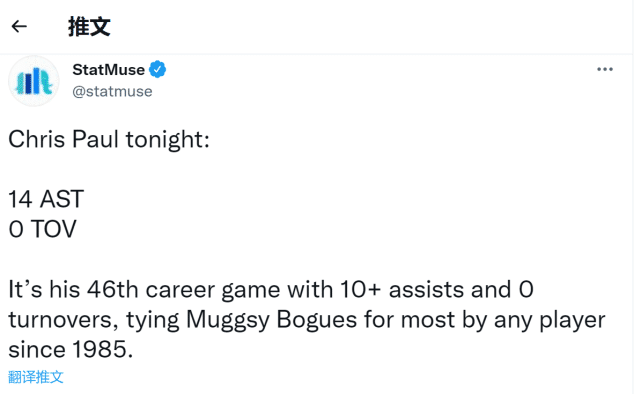Click the StatMuse display name
641x394 pixels.
(108, 70)
